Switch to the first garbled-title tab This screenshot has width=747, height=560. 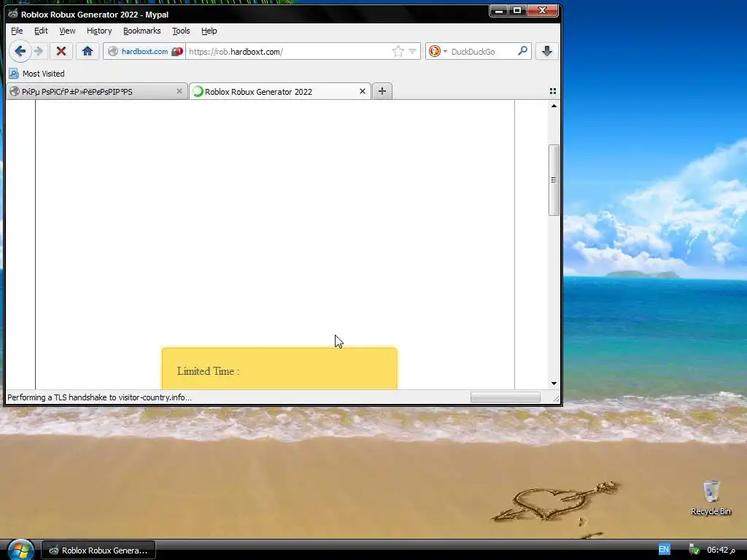(x=96, y=91)
